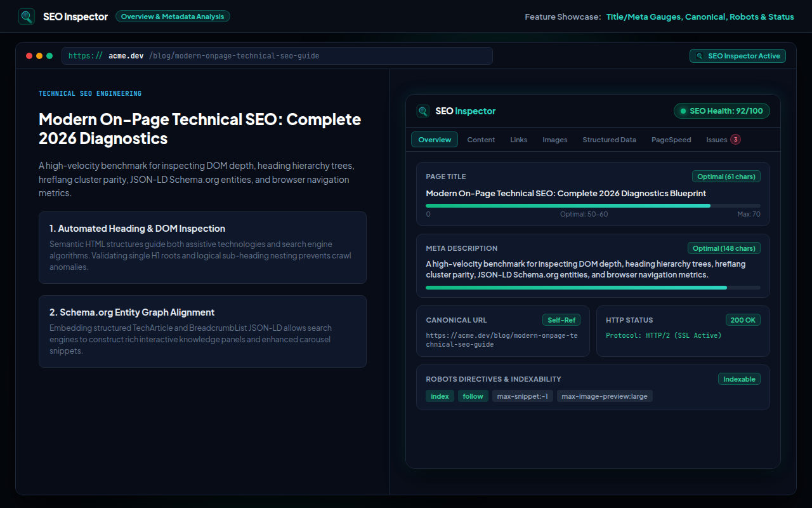This screenshot has width=812, height=508.
Task: Click the page title value ending in Blueprint
Action: 566,193
